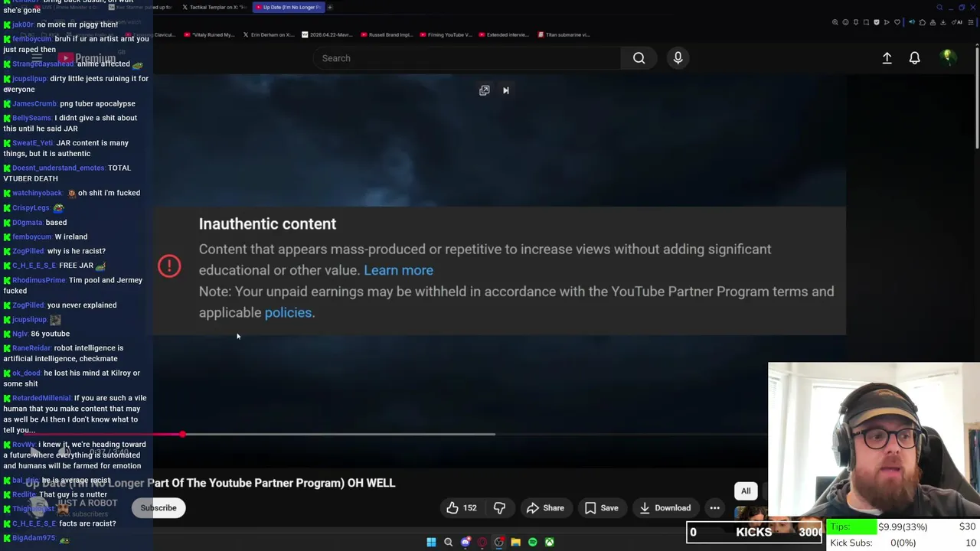Screen dimensions: 980x551
Task: Click the Subscribe button
Action: coord(158,507)
